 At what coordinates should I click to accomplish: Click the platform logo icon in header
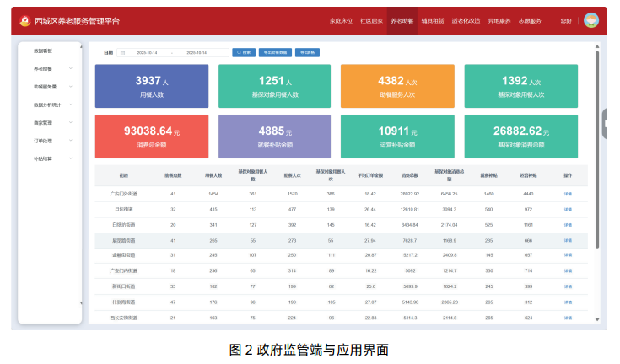(24, 19)
